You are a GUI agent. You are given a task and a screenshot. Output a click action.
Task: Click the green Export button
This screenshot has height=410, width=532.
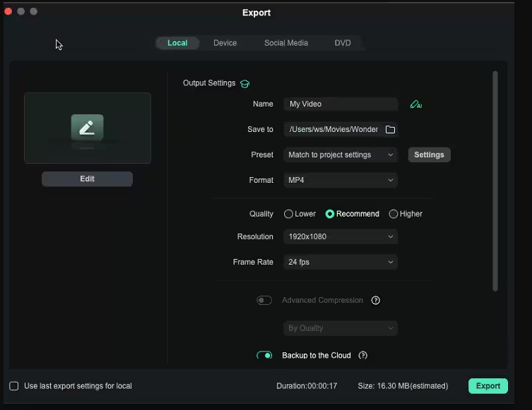point(488,386)
